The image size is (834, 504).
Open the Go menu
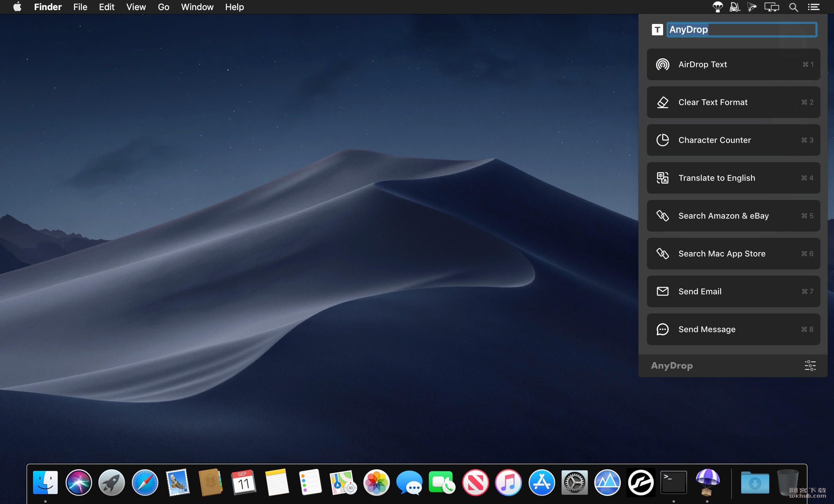tap(163, 7)
